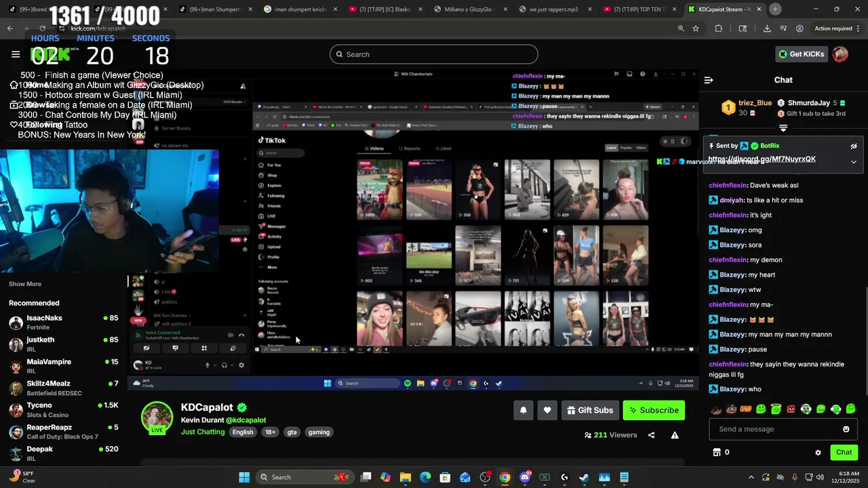Screen dimensions: 868x488
Task: Open browser downloads icon
Action: 767,28
